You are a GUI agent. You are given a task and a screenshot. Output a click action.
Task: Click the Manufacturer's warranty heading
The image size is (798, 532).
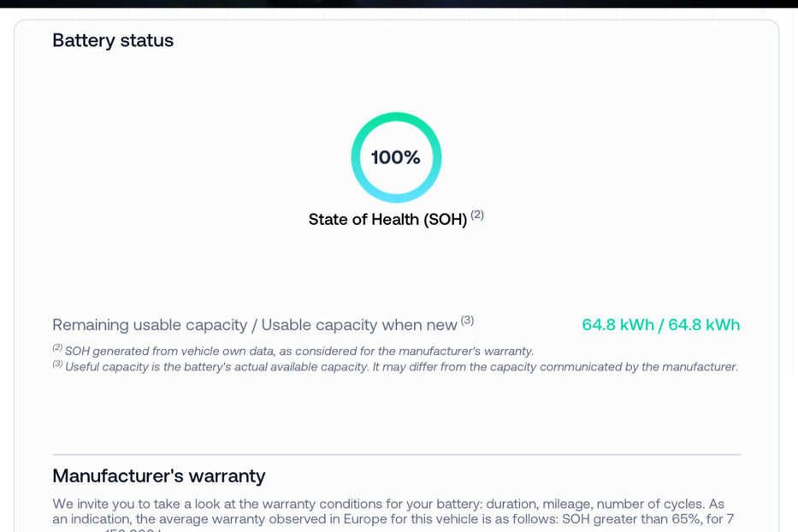(159, 476)
